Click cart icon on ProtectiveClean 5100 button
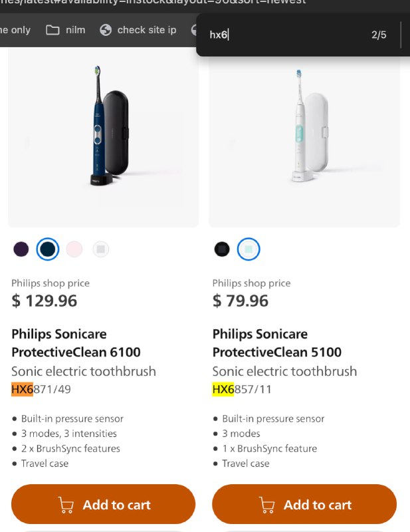Screen dimensions: 410x532 (266, 505)
